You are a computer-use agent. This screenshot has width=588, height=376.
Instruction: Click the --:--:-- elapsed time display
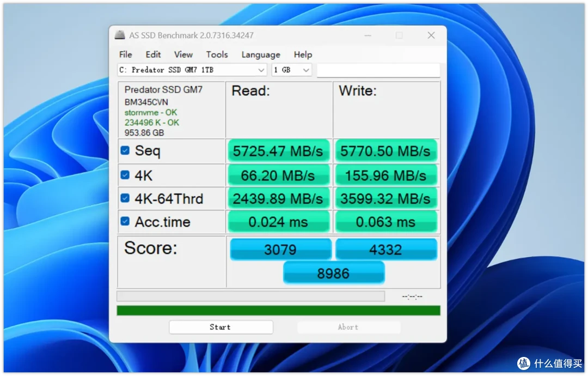coord(412,296)
